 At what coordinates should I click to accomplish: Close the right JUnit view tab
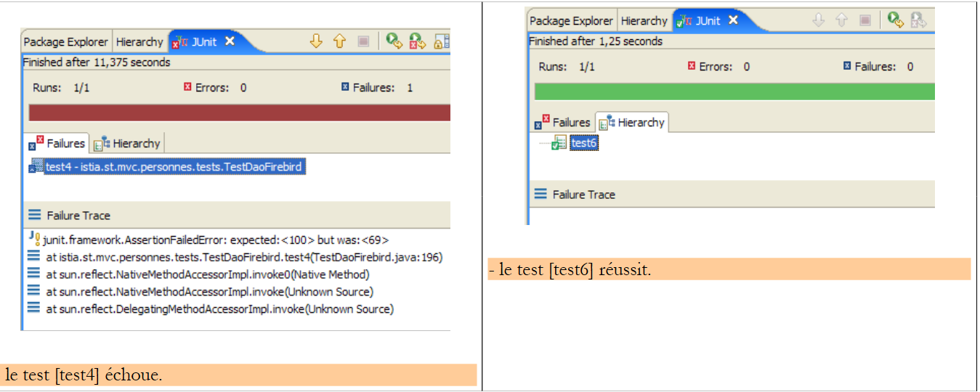click(x=733, y=20)
